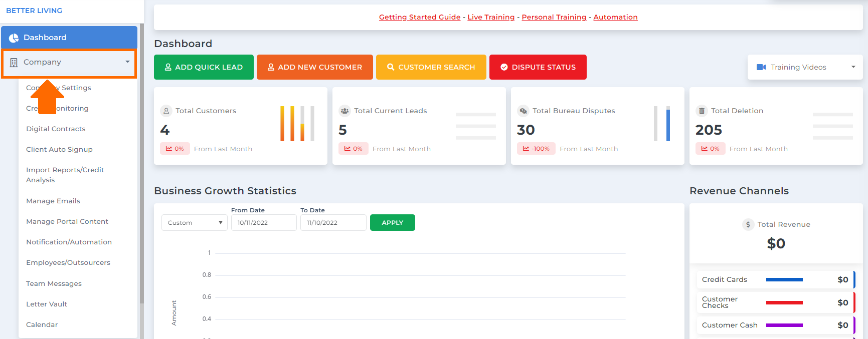Open Notification/Automation in sidebar
The height and width of the screenshot is (339, 868).
pos(69,242)
